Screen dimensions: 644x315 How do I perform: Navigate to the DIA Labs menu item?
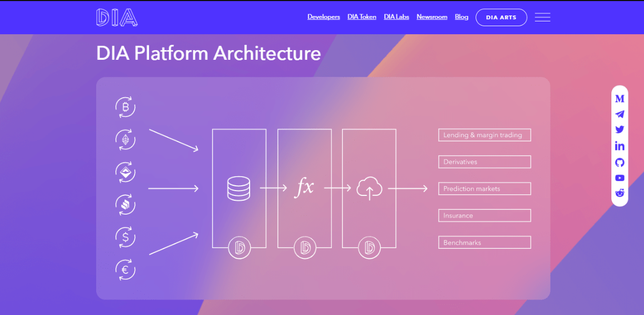[x=396, y=17]
